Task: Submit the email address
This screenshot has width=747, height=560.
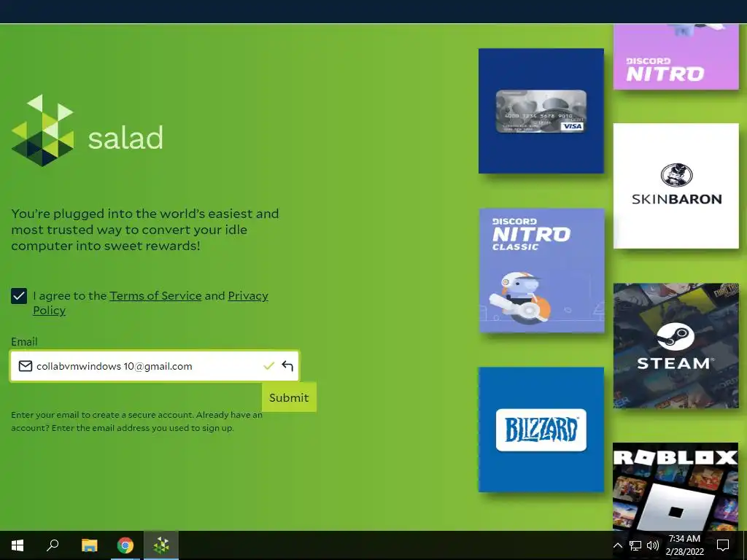Action: click(x=289, y=397)
